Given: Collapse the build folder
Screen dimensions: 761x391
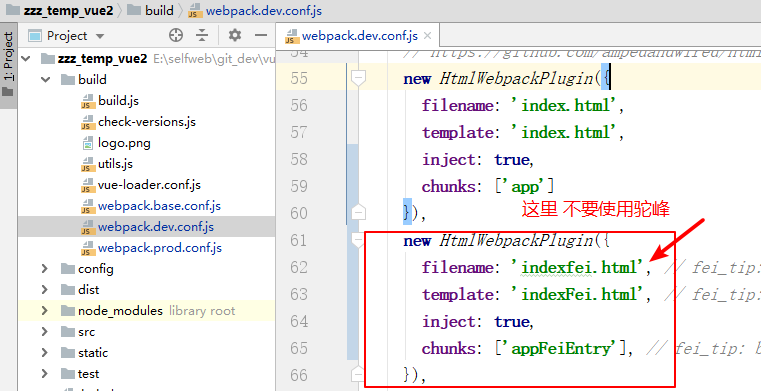Looking at the screenshot, I should (x=46, y=79).
